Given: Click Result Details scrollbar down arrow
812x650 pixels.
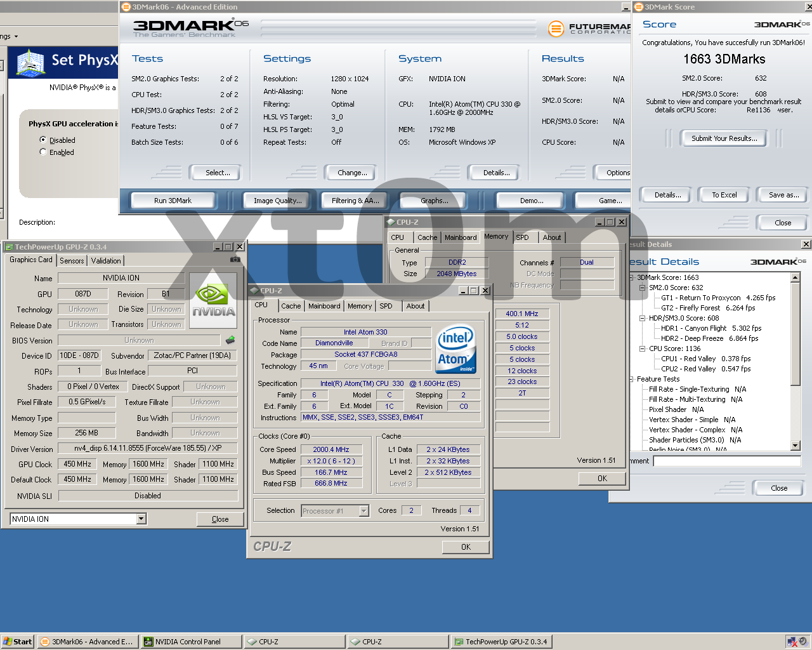Looking at the screenshot, I should 796,446.
